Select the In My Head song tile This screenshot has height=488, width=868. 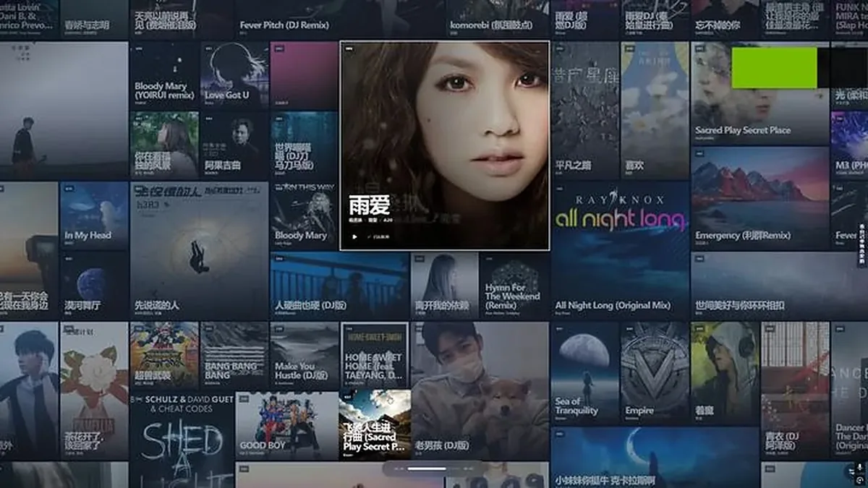click(94, 215)
